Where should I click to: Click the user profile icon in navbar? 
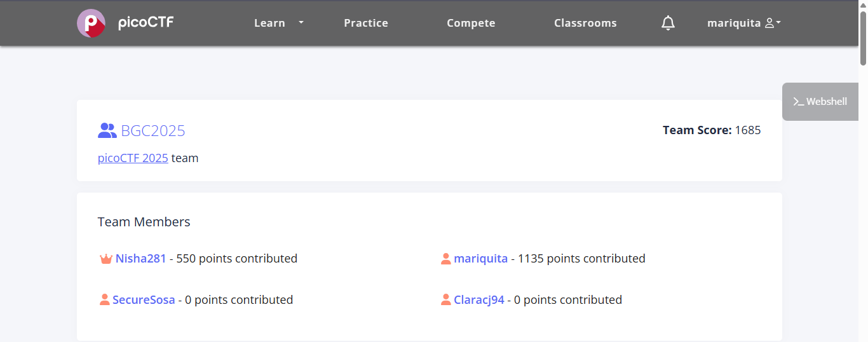tap(770, 23)
